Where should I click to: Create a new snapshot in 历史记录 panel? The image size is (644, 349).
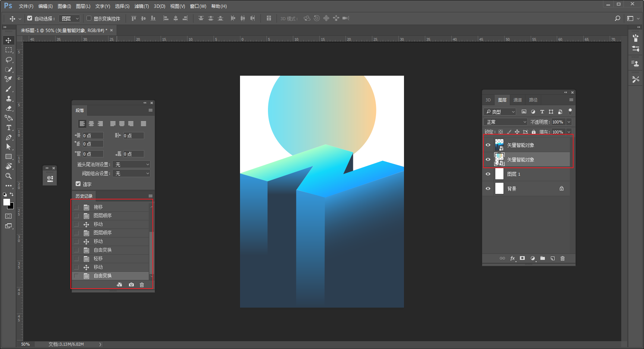[131, 285]
